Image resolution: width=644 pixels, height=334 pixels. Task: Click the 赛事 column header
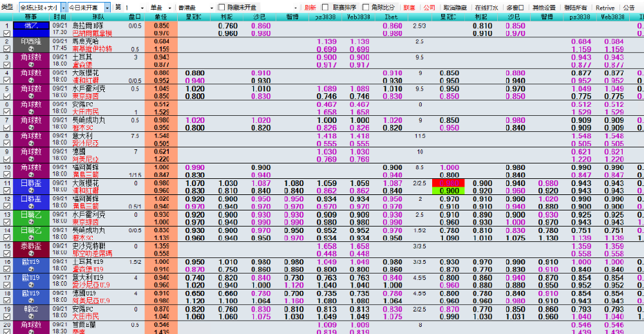tap(31, 17)
